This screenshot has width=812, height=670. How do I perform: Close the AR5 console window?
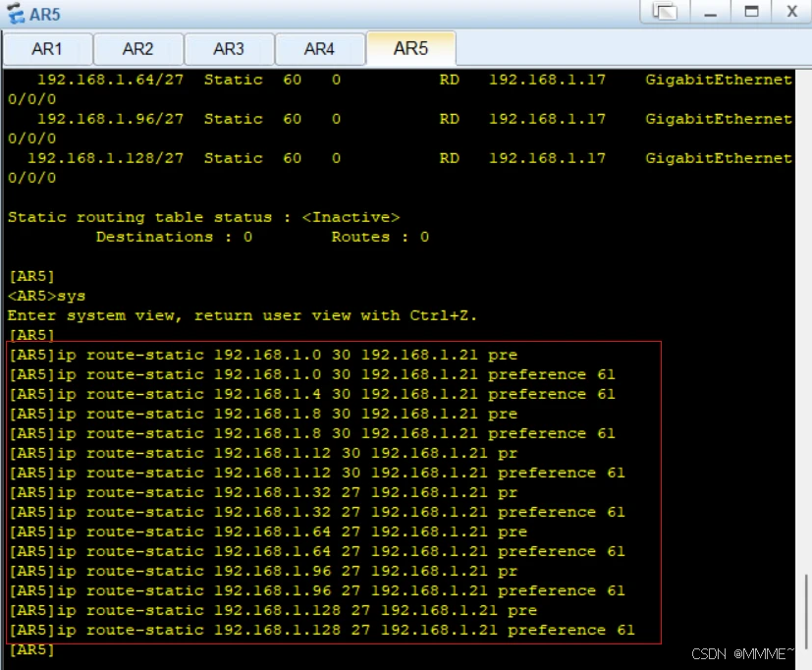[790, 12]
